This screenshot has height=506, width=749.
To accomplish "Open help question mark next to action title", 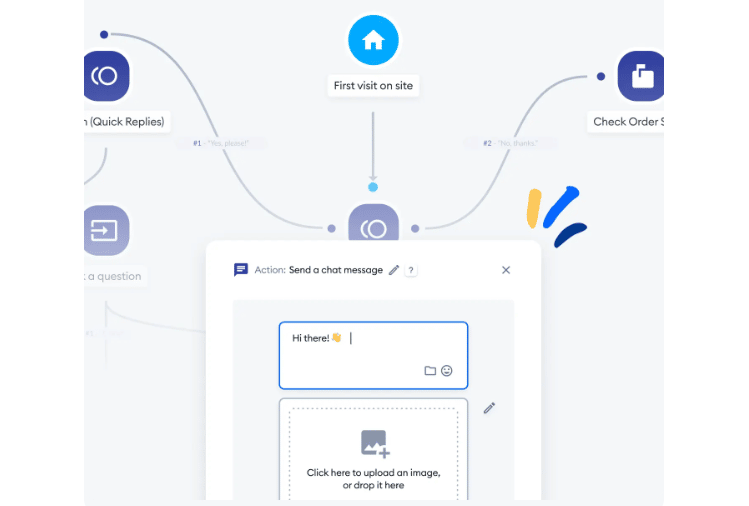I will pos(411,270).
